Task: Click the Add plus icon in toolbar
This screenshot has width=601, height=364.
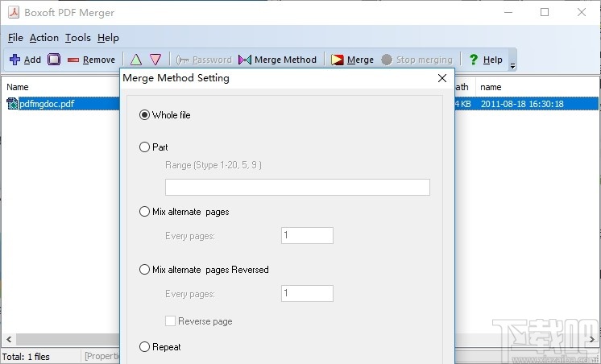Action: point(15,60)
